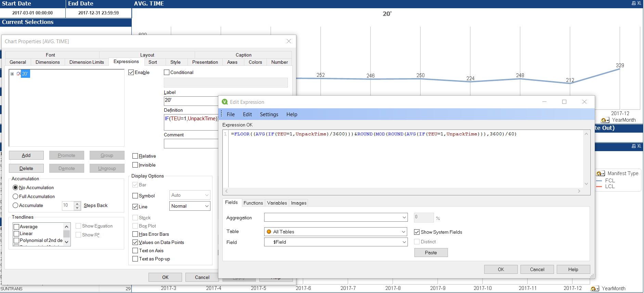
Task: Click the XL export icon on AVG. TIME caption
Action: 639,3
